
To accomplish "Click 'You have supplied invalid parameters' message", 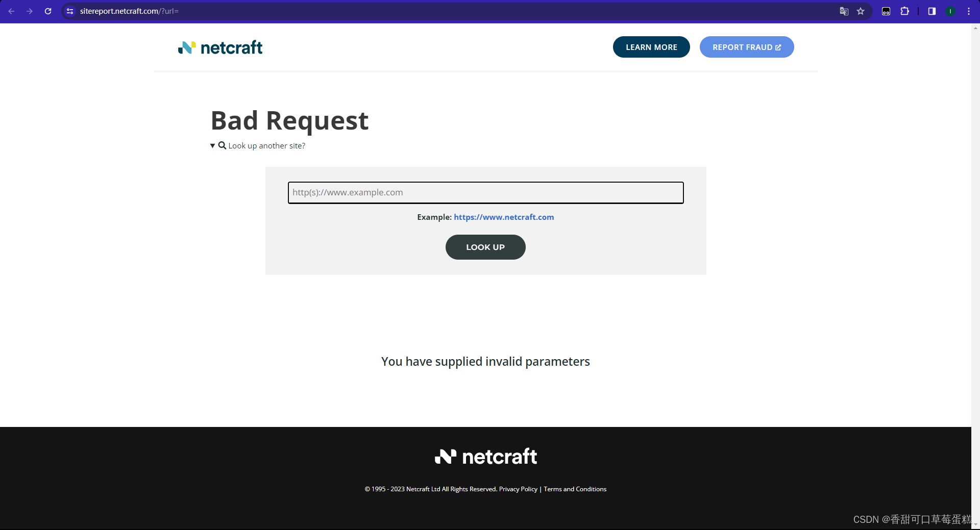I will (485, 362).
